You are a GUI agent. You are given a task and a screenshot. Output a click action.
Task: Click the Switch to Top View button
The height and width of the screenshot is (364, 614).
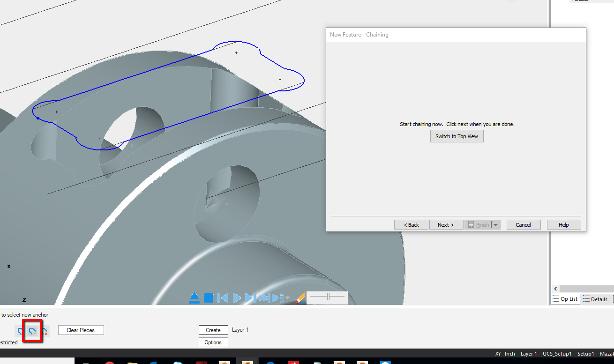[x=457, y=136]
